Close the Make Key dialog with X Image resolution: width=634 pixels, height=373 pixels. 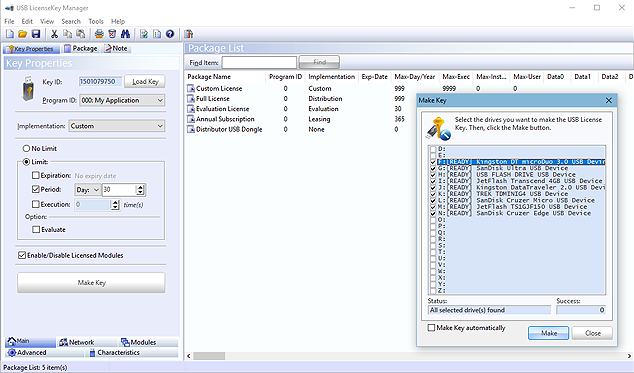(609, 100)
